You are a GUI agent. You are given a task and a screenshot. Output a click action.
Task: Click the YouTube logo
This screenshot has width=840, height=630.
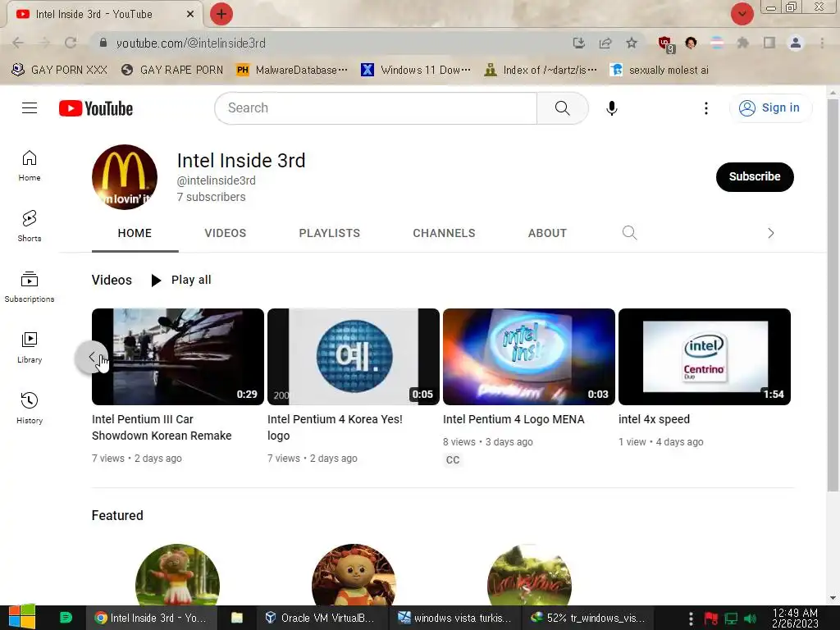(96, 108)
